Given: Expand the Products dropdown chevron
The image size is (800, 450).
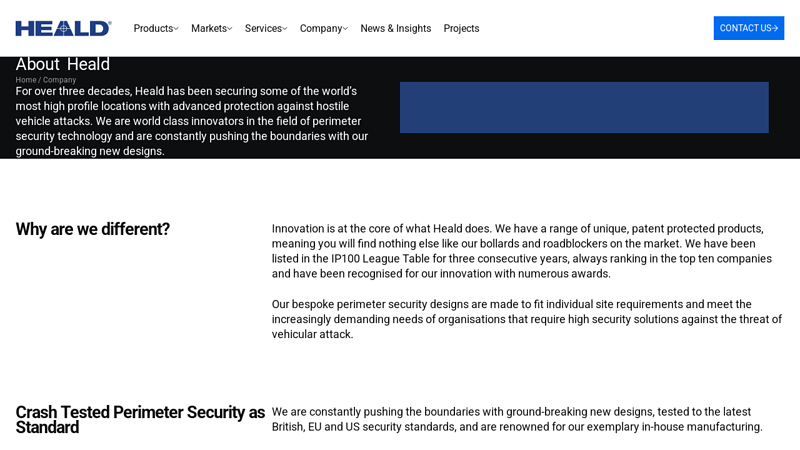Looking at the screenshot, I should (177, 29).
